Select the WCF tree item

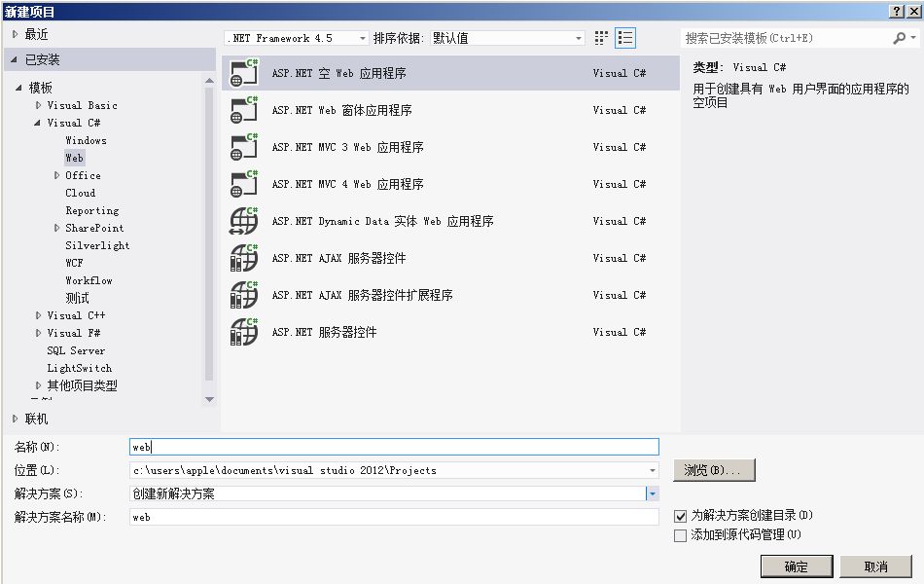[74, 263]
